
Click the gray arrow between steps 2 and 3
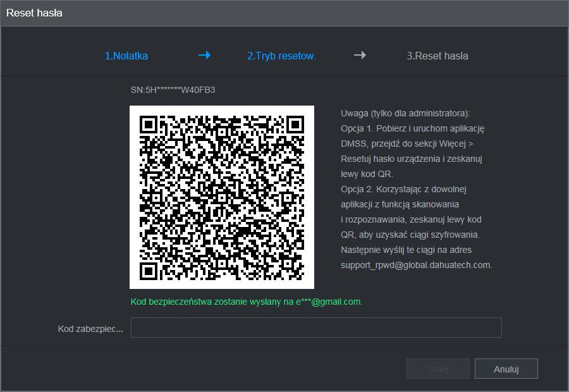360,56
